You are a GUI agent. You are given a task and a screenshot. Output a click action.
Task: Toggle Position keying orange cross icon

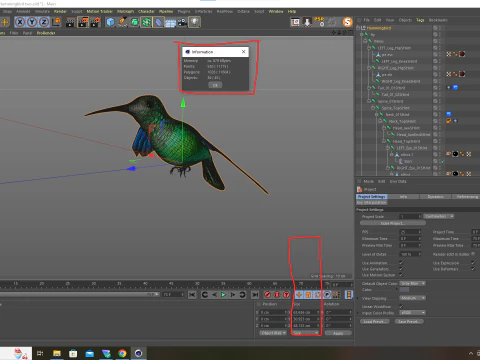point(299,295)
